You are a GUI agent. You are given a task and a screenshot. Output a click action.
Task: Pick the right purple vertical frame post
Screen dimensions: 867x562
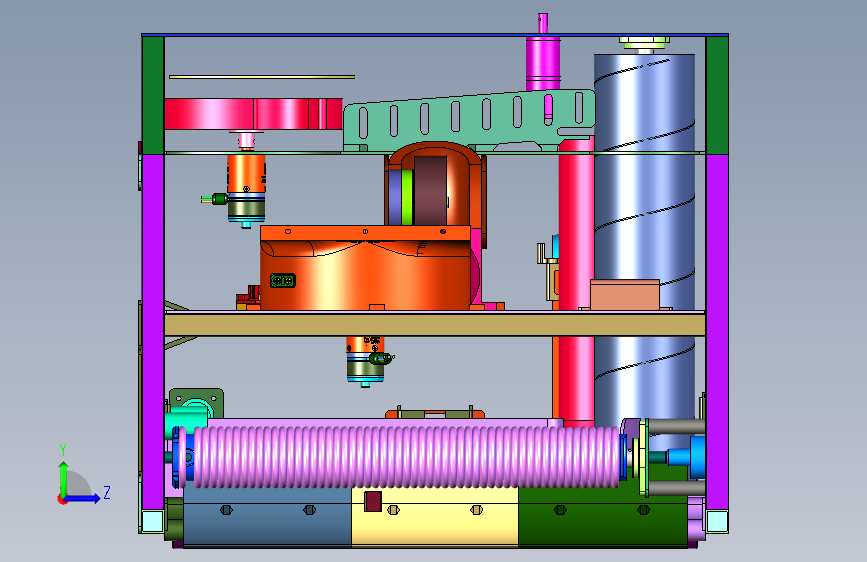tap(717, 332)
